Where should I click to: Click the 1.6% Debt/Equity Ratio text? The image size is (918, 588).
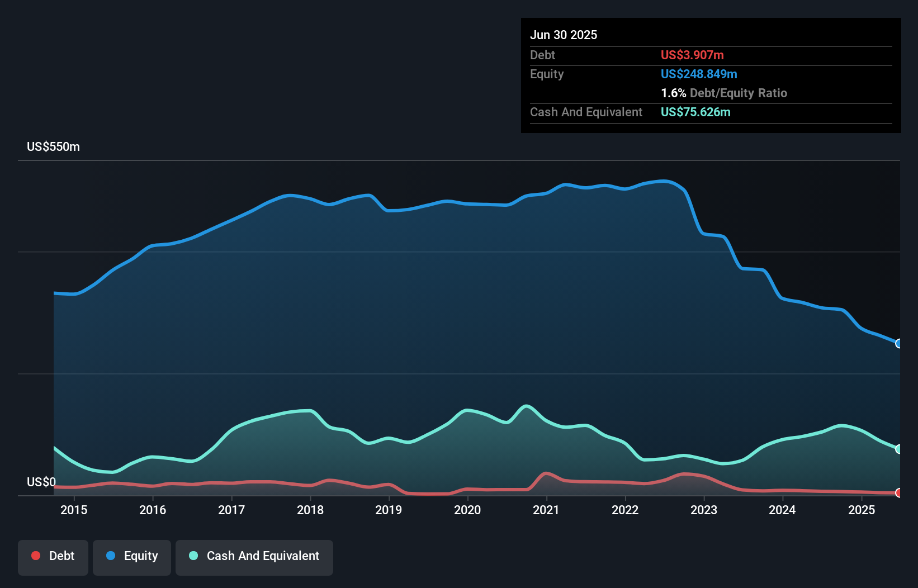[x=724, y=93]
